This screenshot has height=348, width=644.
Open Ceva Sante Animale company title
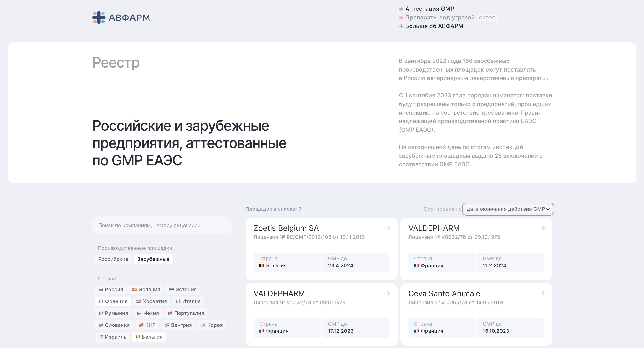point(444,293)
